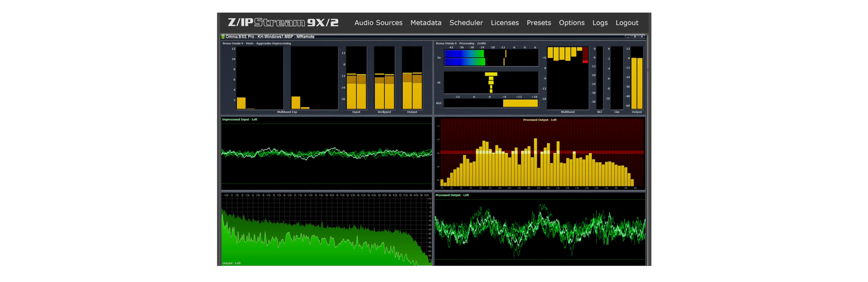Click the green 'Output - Left' FFT spectrum display

coord(326,229)
